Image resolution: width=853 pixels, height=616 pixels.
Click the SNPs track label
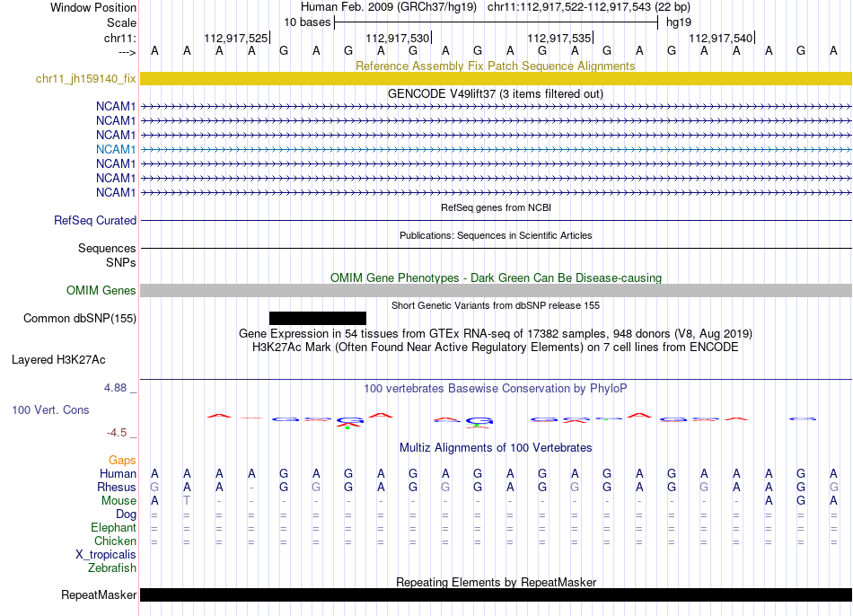121,262
